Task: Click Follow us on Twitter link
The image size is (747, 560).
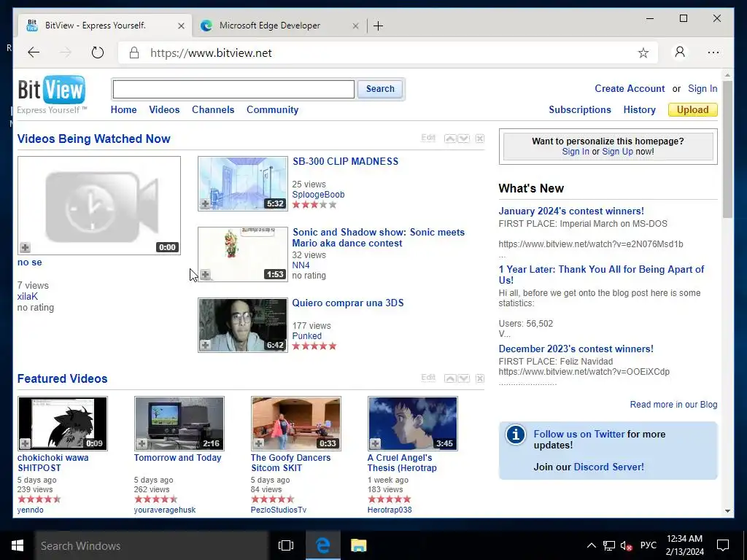Action: [578, 434]
